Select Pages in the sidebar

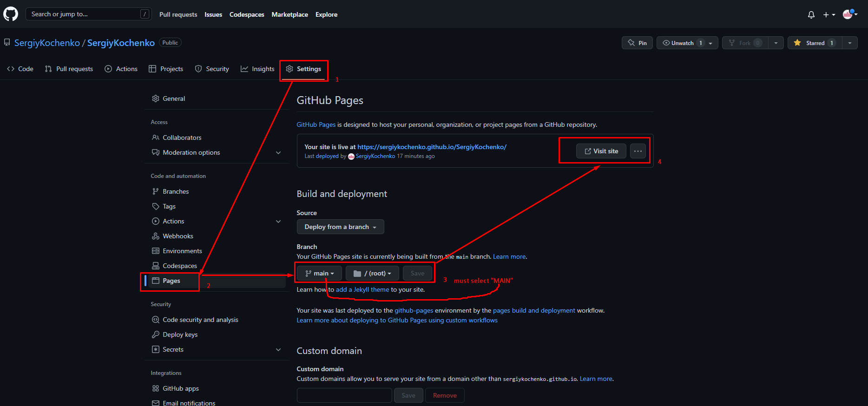point(217,281)
